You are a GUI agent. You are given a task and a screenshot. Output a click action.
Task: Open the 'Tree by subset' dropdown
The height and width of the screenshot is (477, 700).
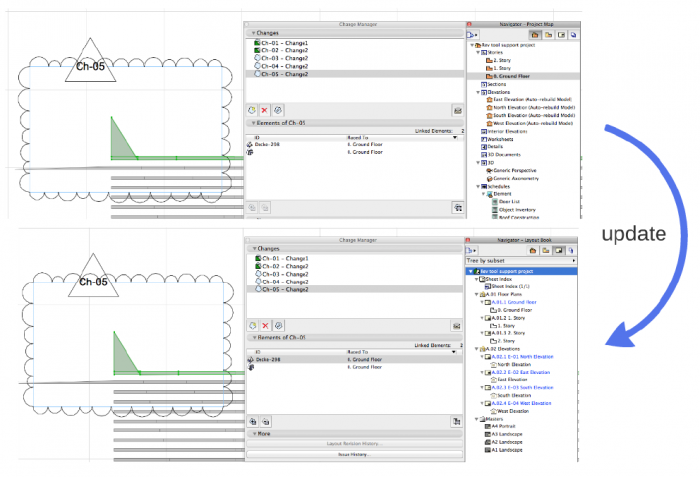[x=521, y=260]
